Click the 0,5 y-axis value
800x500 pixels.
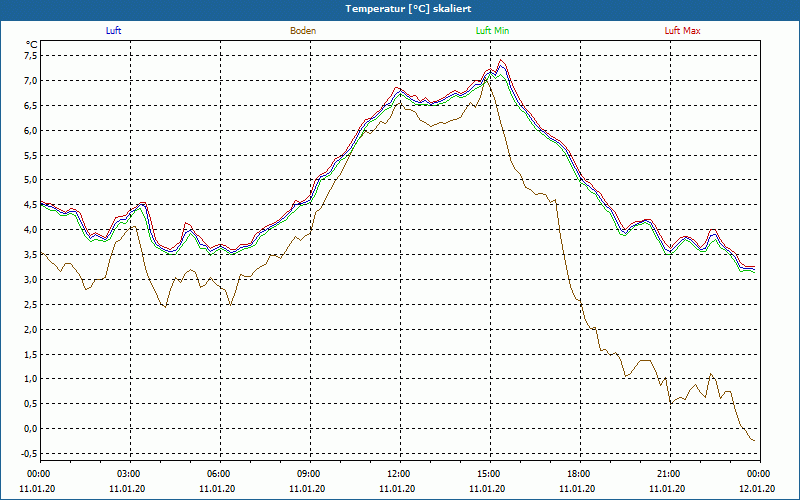coord(30,404)
